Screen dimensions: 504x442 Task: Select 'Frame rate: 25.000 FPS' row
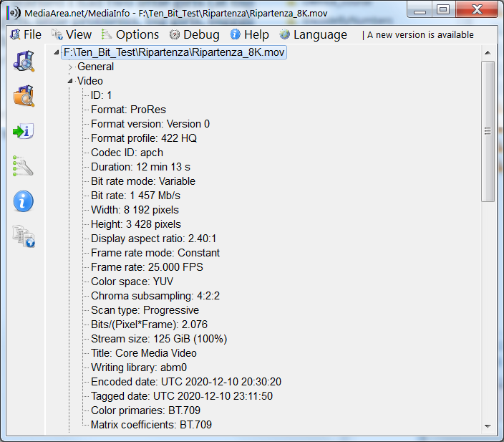[x=147, y=267]
